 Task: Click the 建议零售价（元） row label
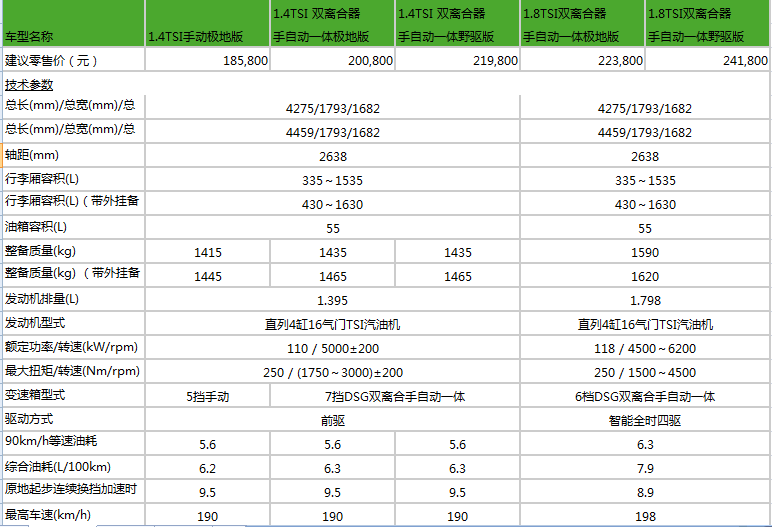[x=72, y=61]
